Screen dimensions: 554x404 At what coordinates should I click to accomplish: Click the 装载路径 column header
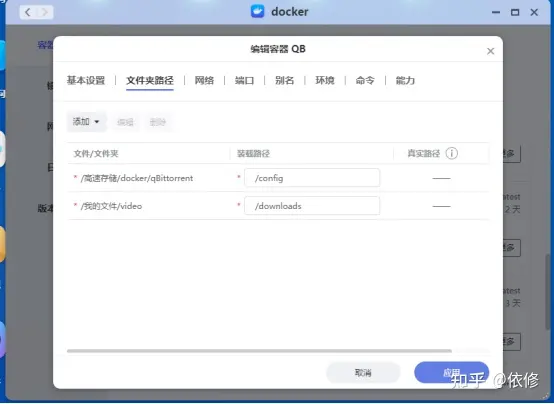(253, 153)
